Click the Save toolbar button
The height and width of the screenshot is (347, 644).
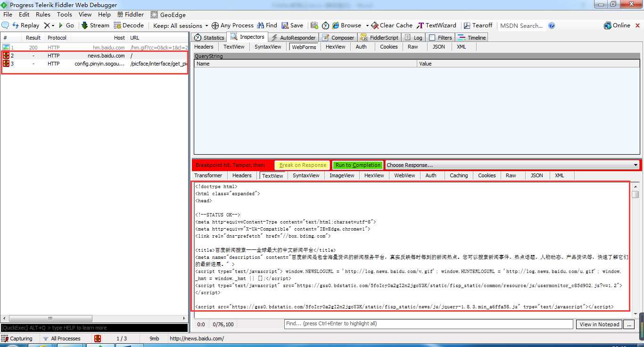tap(292, 25)
